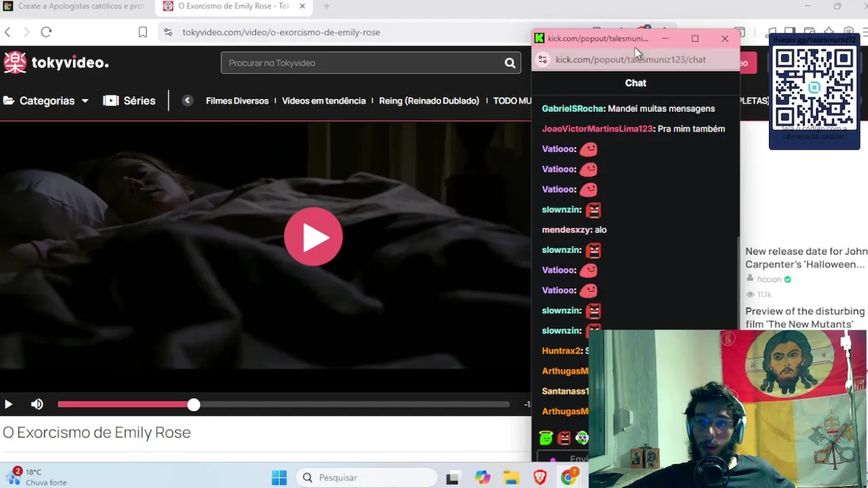Click the video progress bar handle
Viewport: 868px width, 488px height.
(x=194, y=405)
